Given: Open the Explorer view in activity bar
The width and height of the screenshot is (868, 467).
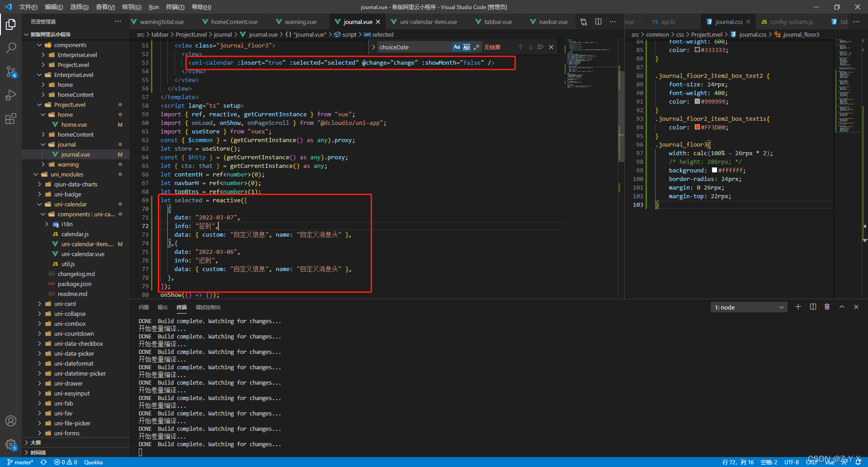Looking at the screenshot, I should (x=11, y=24).
